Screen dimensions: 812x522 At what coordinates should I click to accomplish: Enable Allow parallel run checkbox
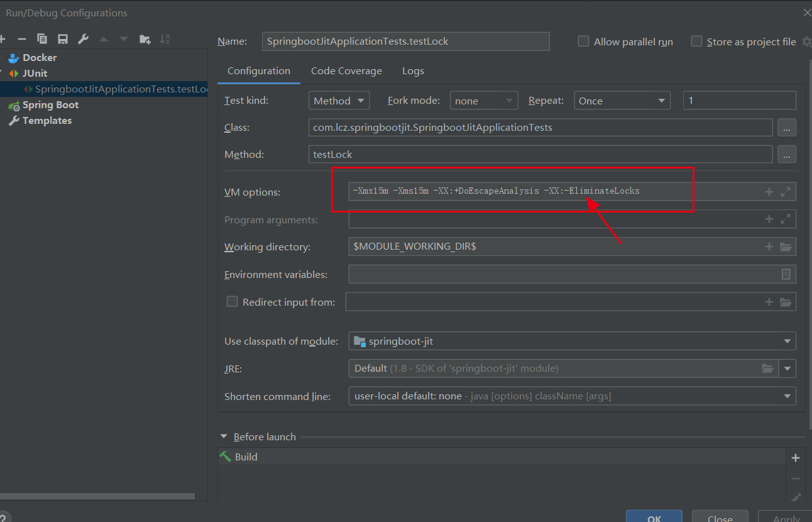point(583,42)
